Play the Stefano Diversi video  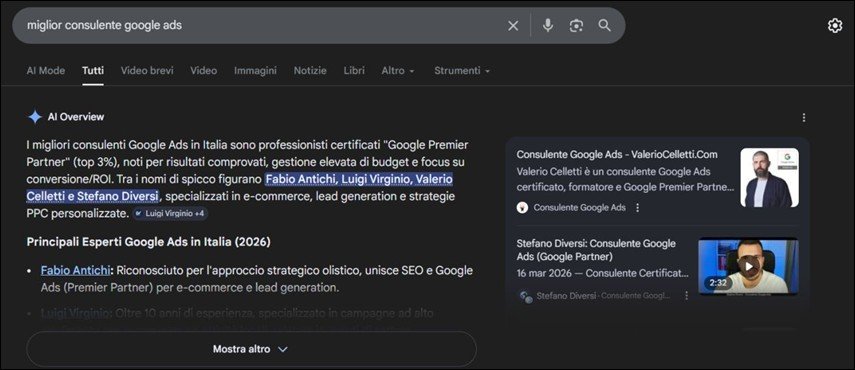(x=748, y=266)
